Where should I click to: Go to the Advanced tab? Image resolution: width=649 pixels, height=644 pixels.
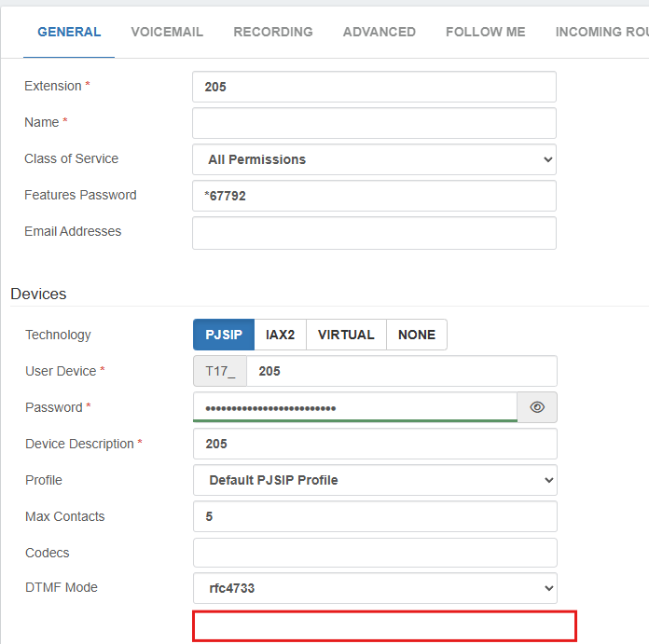(380, 32)
